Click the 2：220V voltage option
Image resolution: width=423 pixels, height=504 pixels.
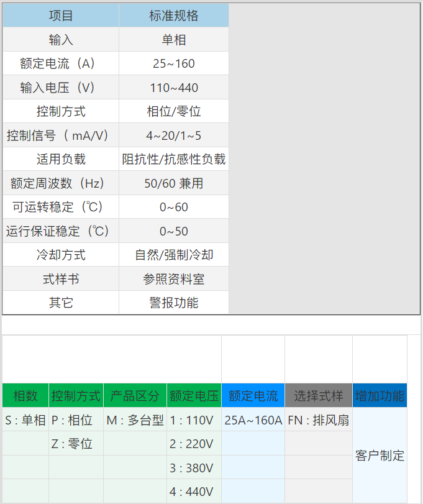coord(194,444)
